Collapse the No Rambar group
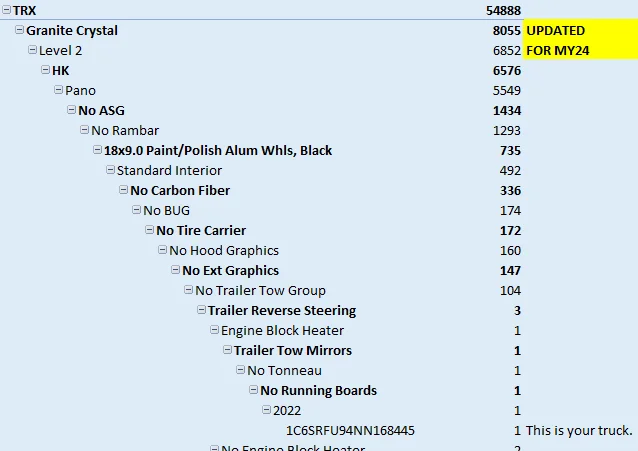The height and width of the screenshot is (451, 638). tap(85, 130)
